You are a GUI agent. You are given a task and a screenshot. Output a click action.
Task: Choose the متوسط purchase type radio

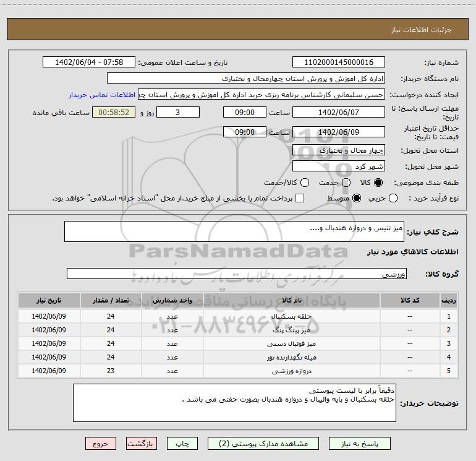357,198
